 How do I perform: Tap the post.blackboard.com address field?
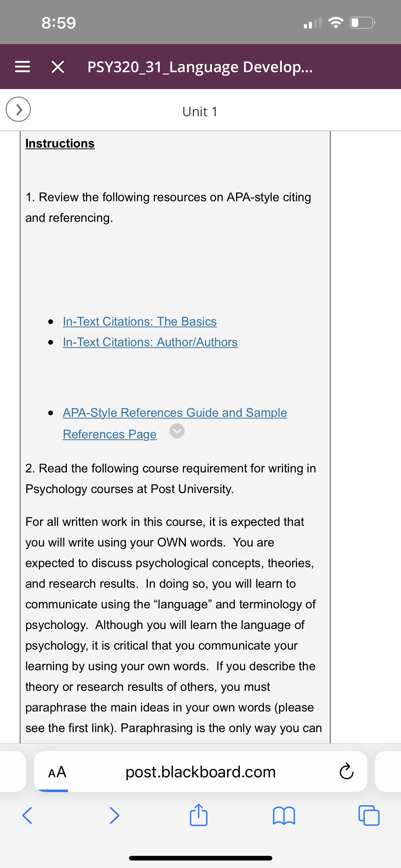click(200, 772)
